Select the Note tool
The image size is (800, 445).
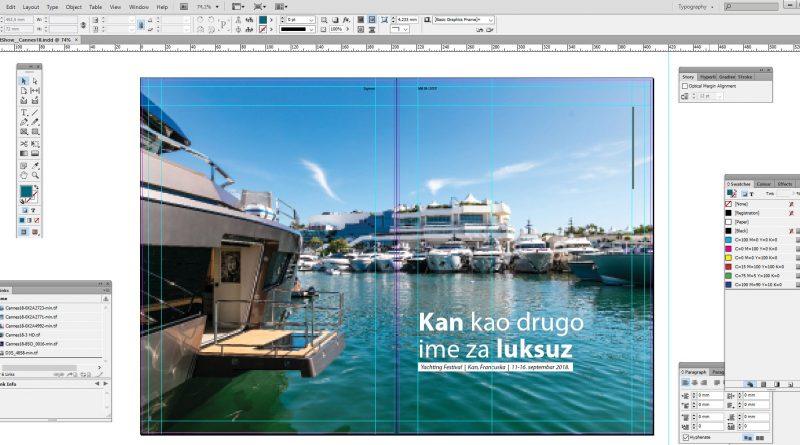[23, 166]
